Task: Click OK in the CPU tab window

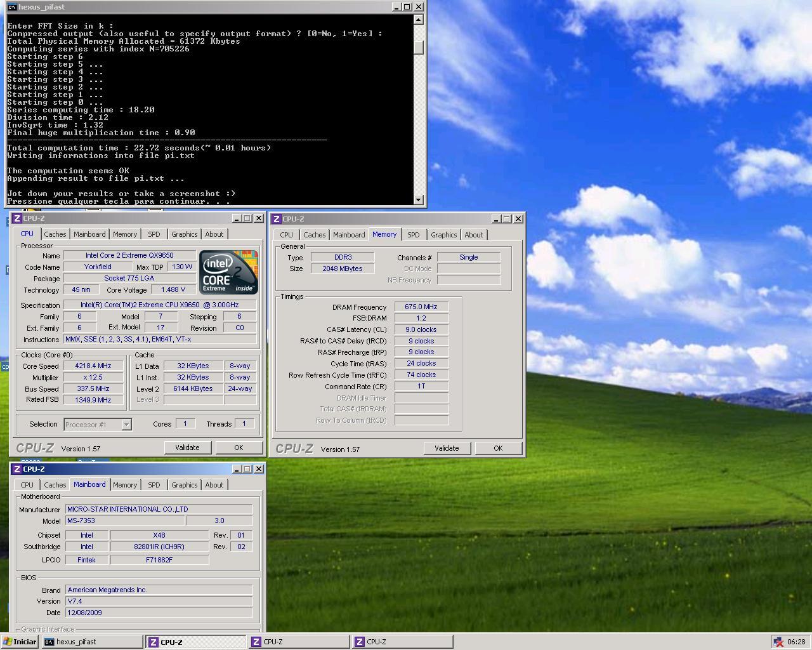Action: pyautogui.click(x=239, y=448)
